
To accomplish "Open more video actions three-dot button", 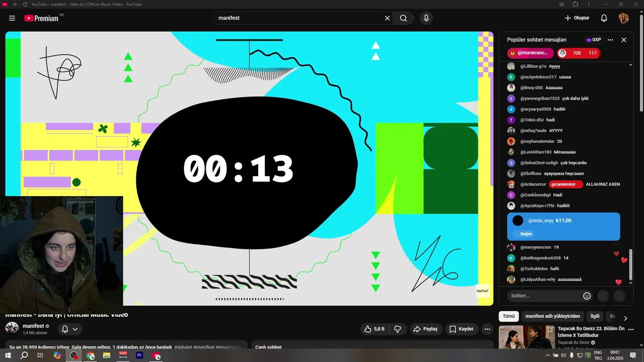I will pos(487,329).
